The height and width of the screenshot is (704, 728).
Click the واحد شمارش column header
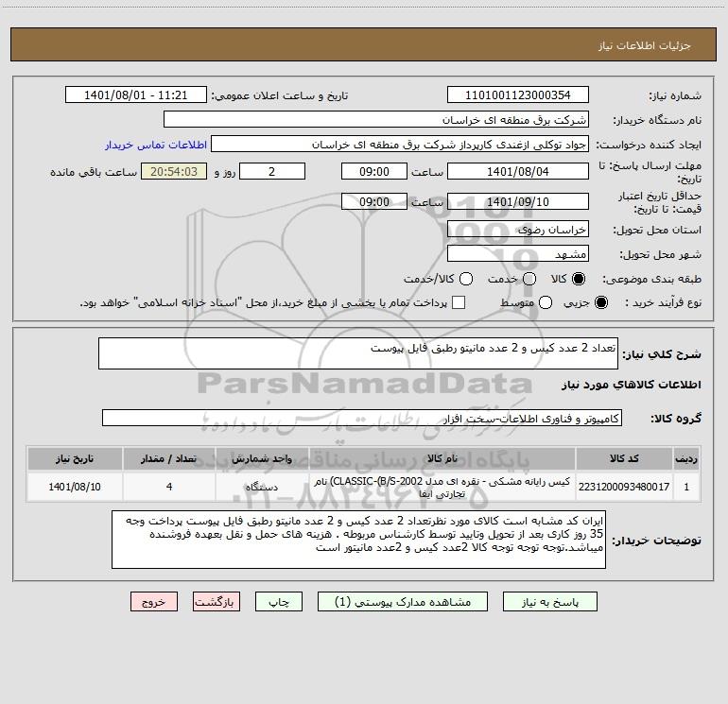[262, 458]
